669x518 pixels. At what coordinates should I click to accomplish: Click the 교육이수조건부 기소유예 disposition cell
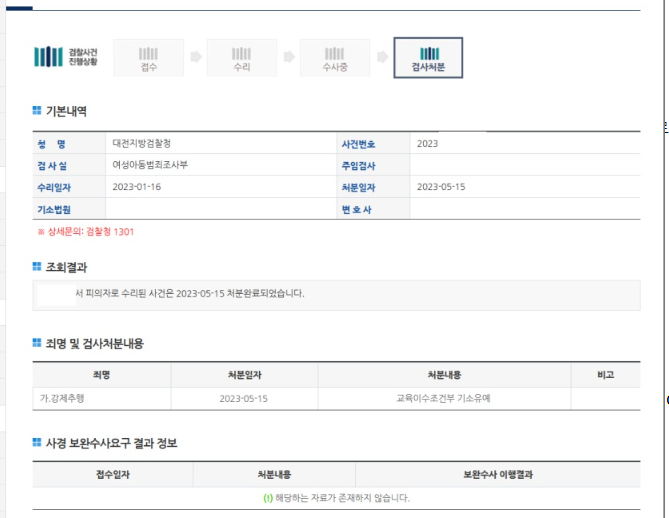point(443,399)
